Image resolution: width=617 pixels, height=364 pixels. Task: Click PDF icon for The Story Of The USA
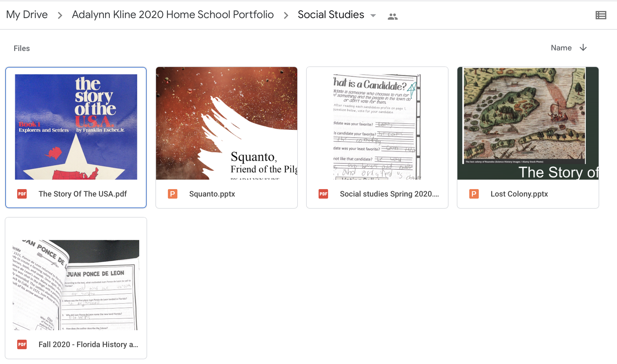(22, 194)
